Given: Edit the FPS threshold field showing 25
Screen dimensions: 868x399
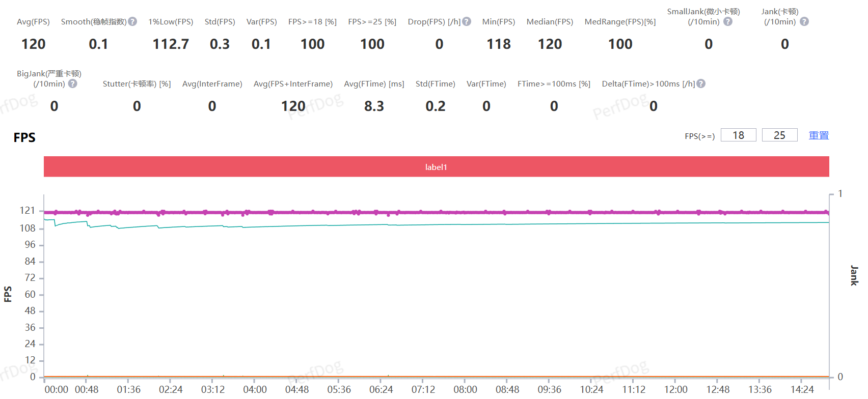Looking at the screenshot, I should (780, 135).
